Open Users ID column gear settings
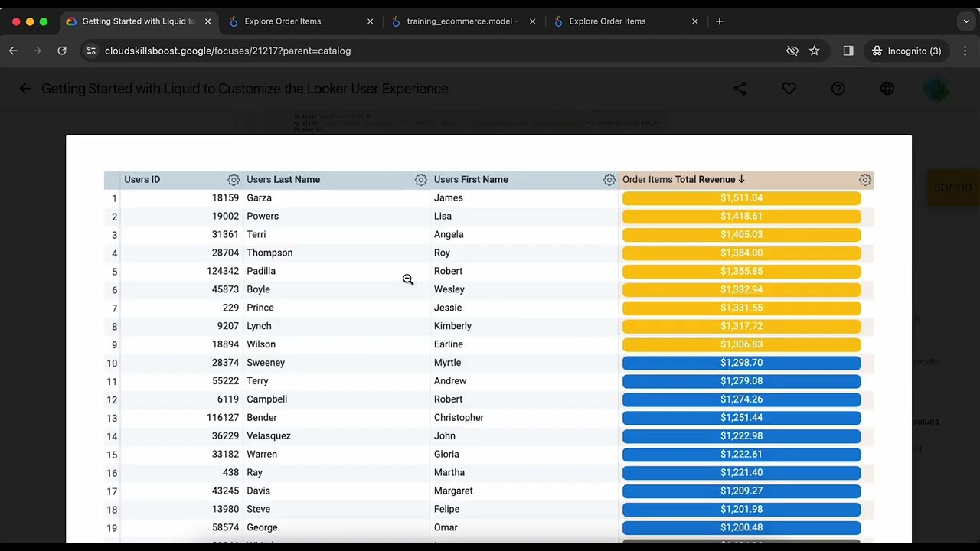This screenshot has width=980, height=551. [x=234, y=180]
